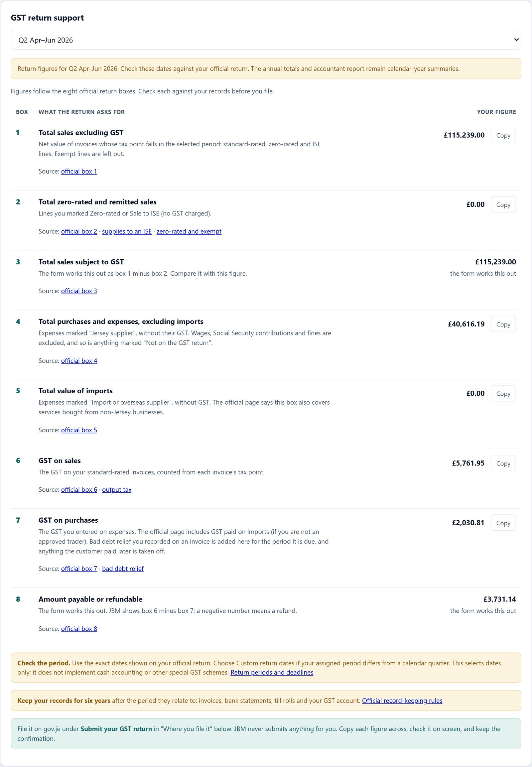Open the Q2 Apr–Jun 2026 period dropdown
The height and width of the screenshot is (767, 532).
coord(266,40)
